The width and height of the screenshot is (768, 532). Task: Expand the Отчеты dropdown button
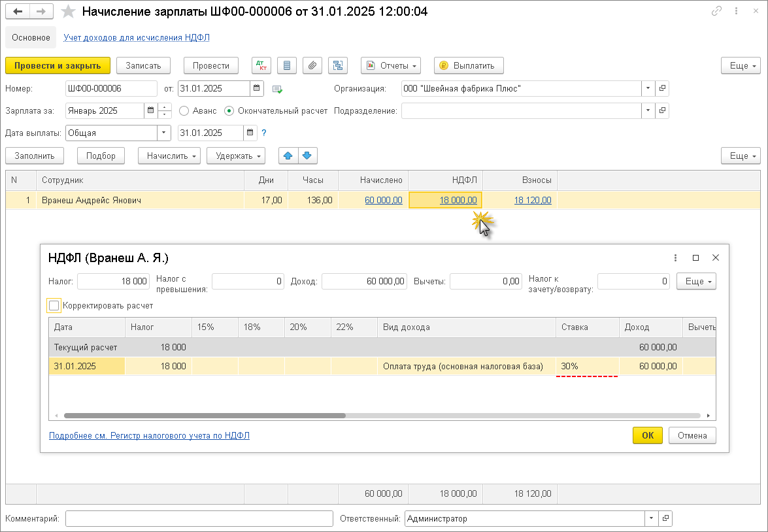[391, 65]
